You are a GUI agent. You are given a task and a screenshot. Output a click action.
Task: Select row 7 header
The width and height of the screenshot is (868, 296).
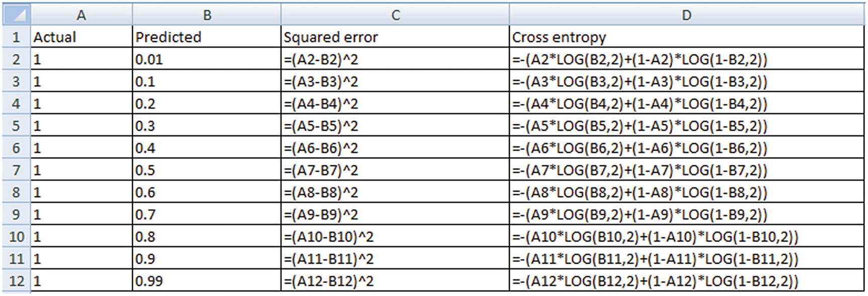tap(16, 170)
